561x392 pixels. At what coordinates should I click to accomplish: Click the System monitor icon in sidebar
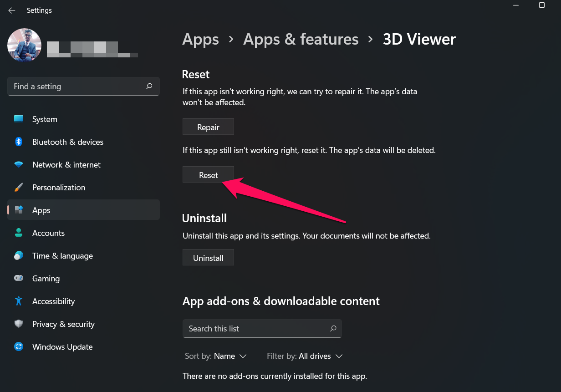click(x=19, y=119)
